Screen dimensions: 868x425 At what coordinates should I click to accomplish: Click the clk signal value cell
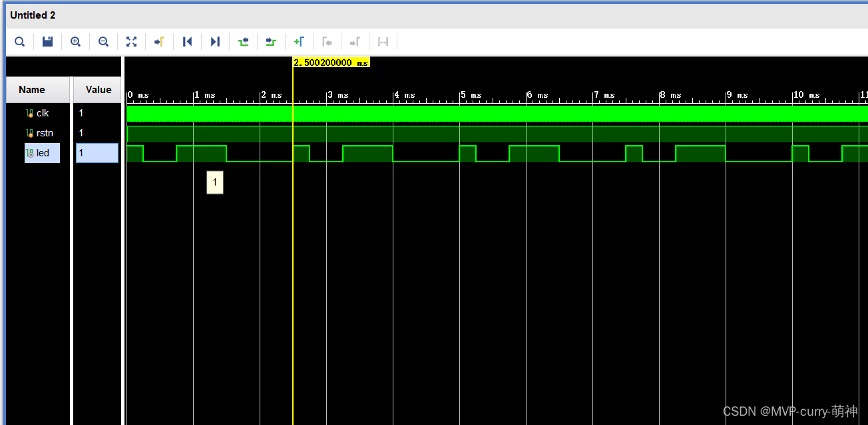point(97,113)
